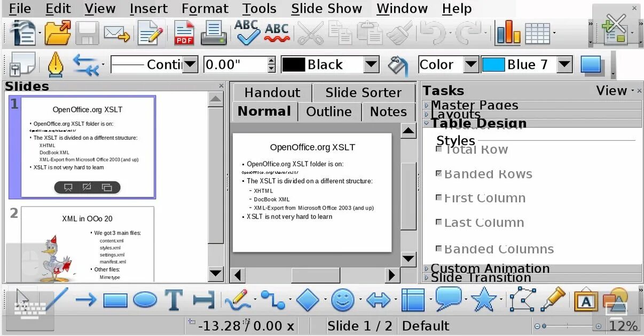The width and height of the screenshot is (644, 336).
Task: Open the Insert menu
Action: pos(148,9)
